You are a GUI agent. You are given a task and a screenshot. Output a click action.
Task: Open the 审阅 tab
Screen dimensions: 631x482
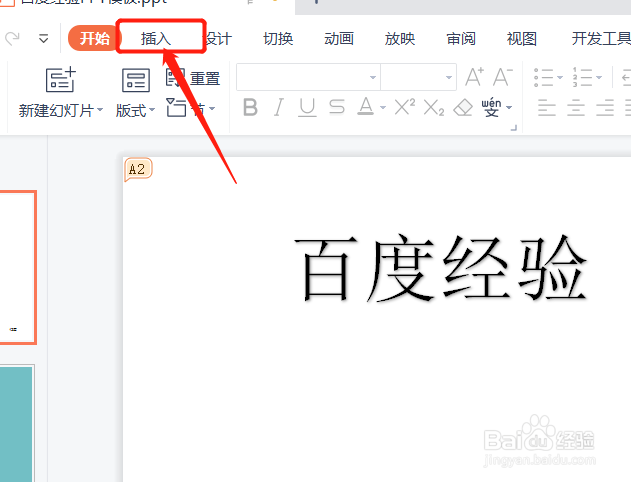[x=461, y=39]
